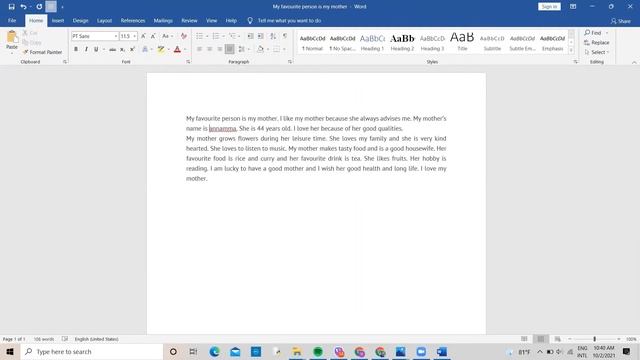Open the Change Case Aa dropdown
This screenshot has height=360, width=640.
point(167,36)
